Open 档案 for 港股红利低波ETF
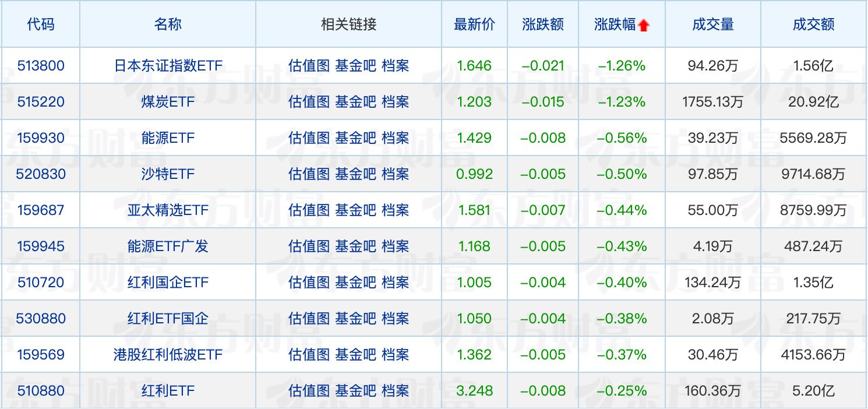The width and height of the screenshot is (868, 409). click(x=396, y=355)
